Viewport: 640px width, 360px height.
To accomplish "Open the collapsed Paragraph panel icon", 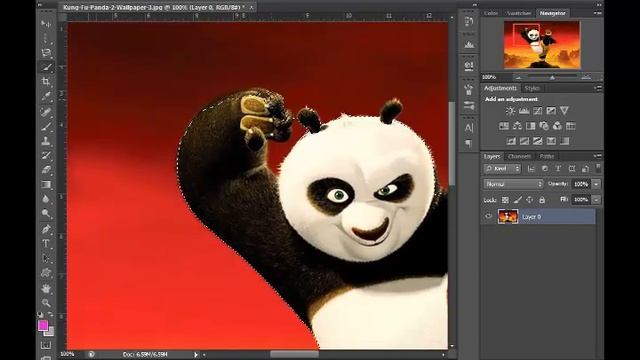I will click(469, 143).
